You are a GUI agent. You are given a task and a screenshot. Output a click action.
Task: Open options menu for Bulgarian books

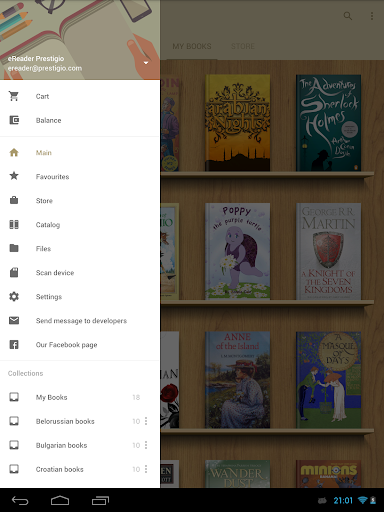coord(146,445)
